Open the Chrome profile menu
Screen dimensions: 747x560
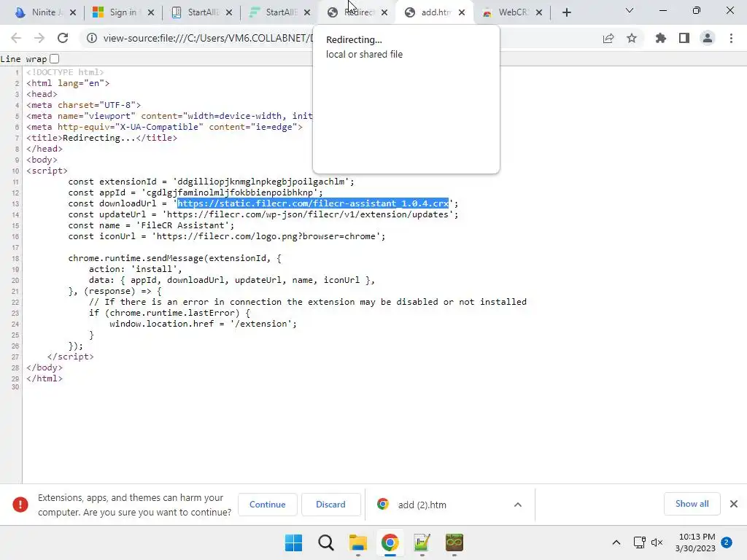click(708, 38)
